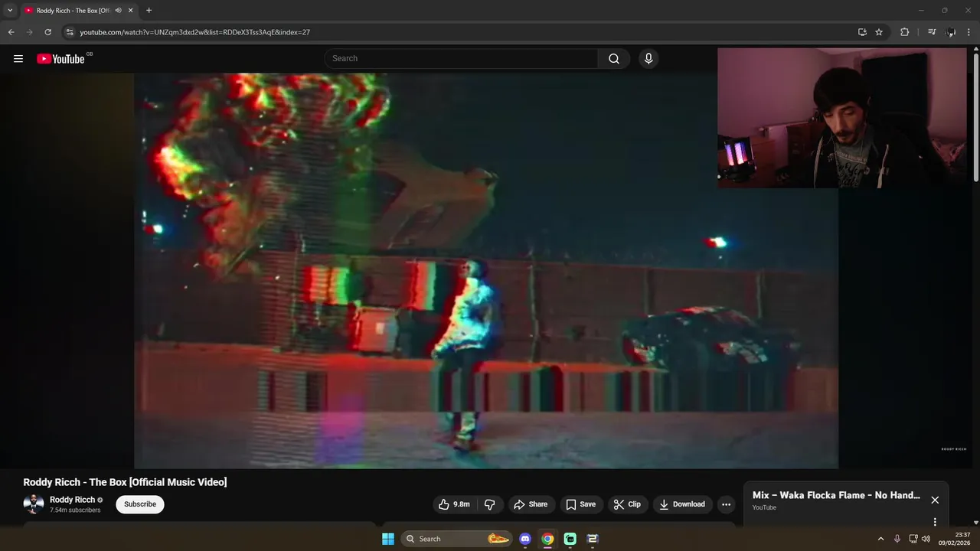Start voice search with the microphone icon

click(648, 59)
